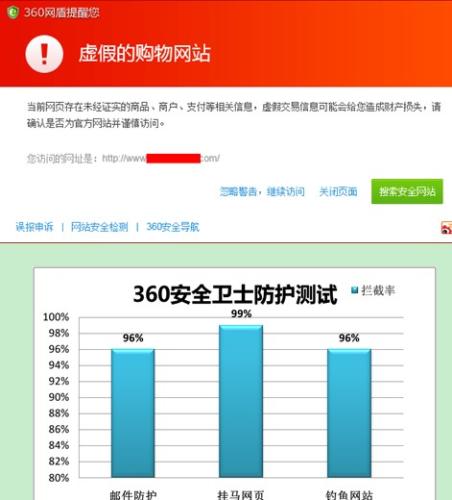Click 关闭页面 link
The image size is (452, 500).
coord(338,192)
